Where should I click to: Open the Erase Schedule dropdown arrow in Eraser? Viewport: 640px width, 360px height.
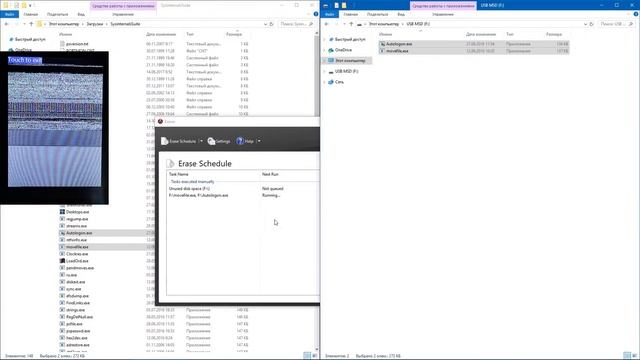click(x=201, y=141)
